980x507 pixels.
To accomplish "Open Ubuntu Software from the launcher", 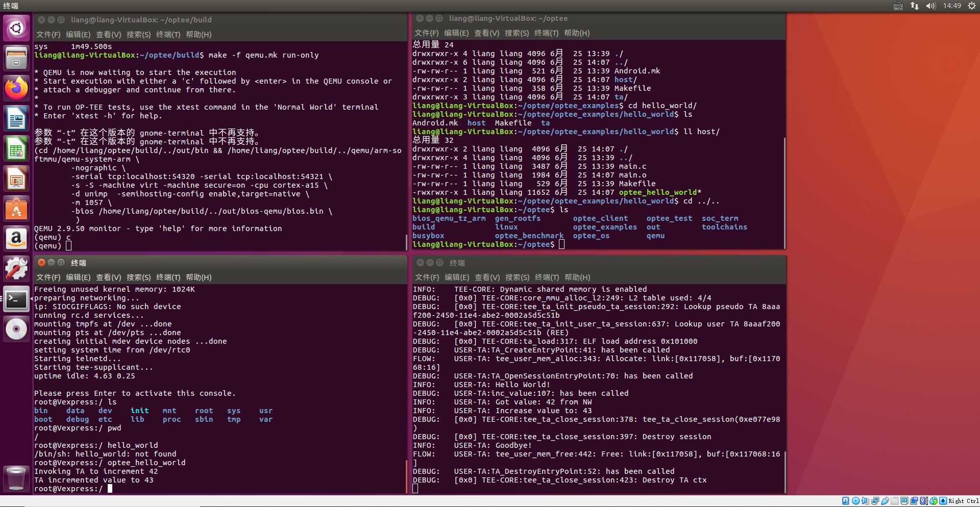I will click(16, 209).
